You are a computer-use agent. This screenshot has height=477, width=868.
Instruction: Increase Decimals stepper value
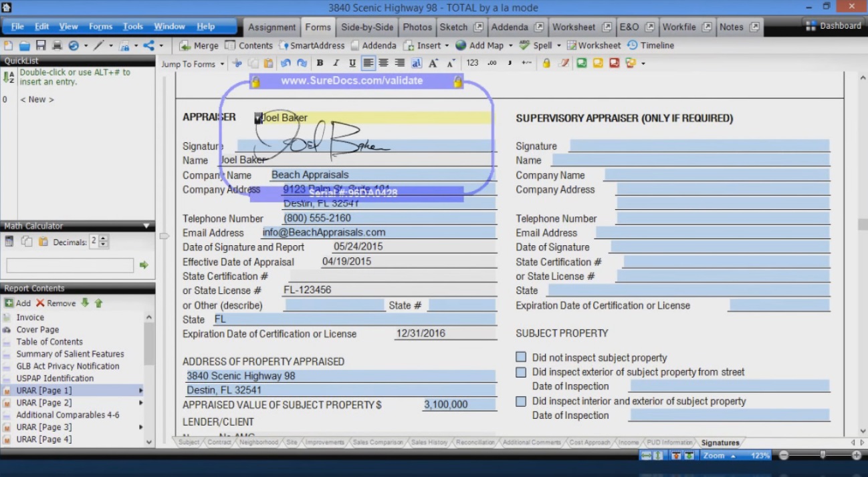pos(104,238)
